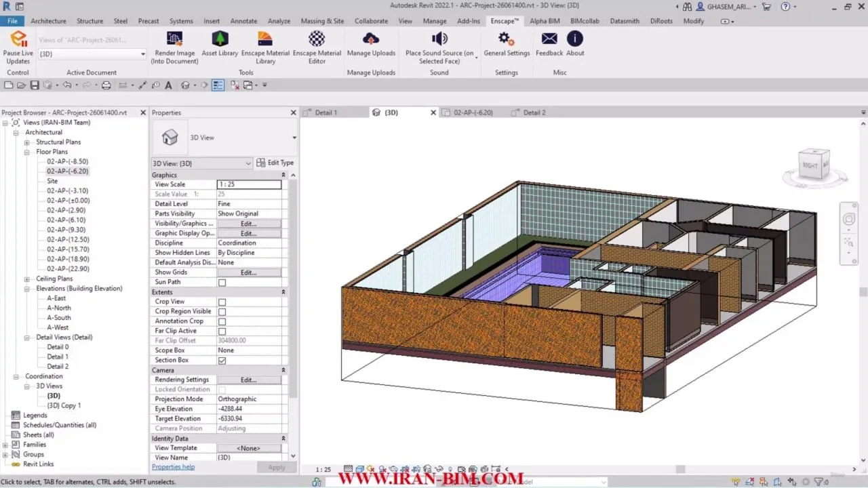This screenshot has height=488, width=868.
Task: Uncheck the Section Box checkbox
Action: (222, 361)
